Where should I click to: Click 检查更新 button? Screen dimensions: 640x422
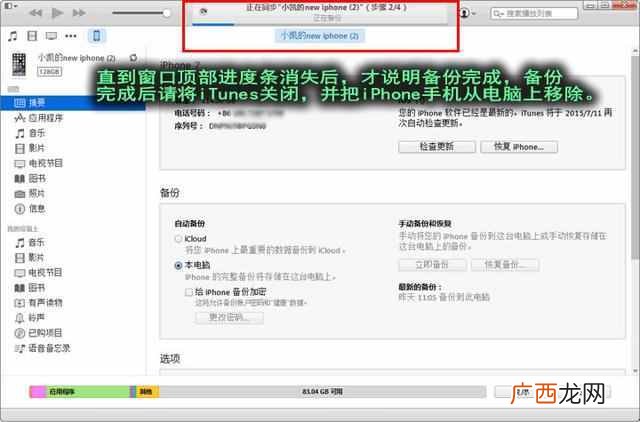coord(437,147)
